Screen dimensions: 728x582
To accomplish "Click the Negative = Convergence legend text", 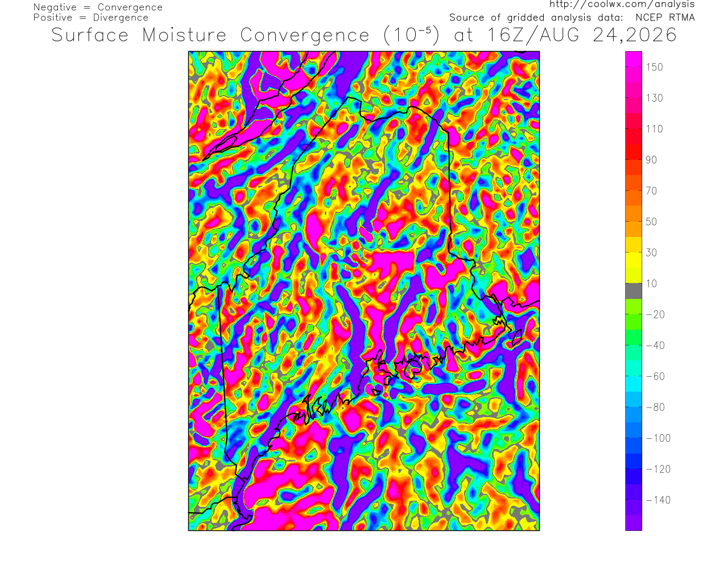I will (98, 7).
